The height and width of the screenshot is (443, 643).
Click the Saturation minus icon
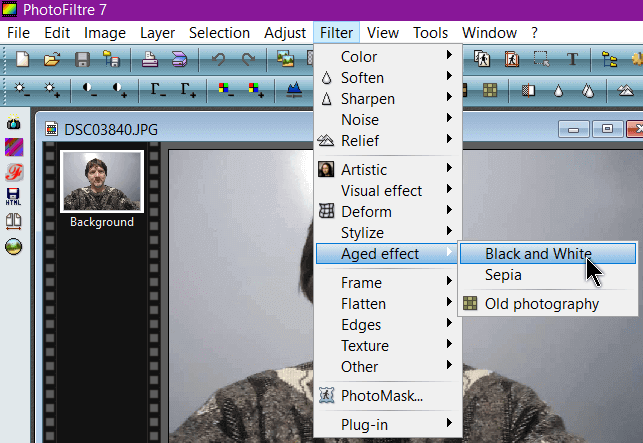pyautogui.click(x=227, y=91)
